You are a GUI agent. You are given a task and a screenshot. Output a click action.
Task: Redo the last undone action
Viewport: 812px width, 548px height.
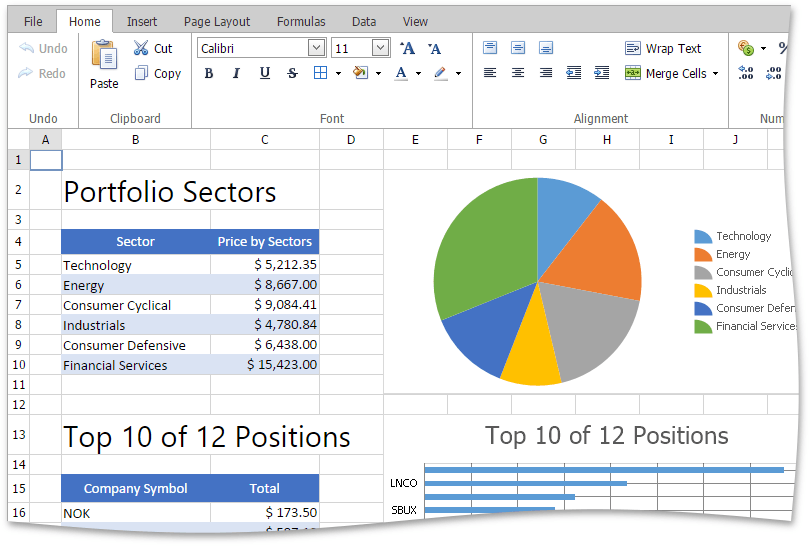[x=42, y=74]
